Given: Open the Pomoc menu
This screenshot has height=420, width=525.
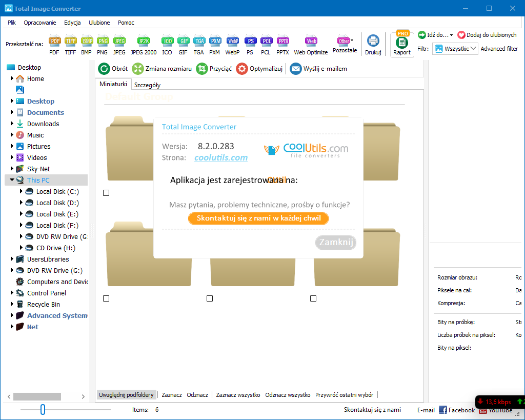Looking at the screenshot, I should [x=126, y=23].
